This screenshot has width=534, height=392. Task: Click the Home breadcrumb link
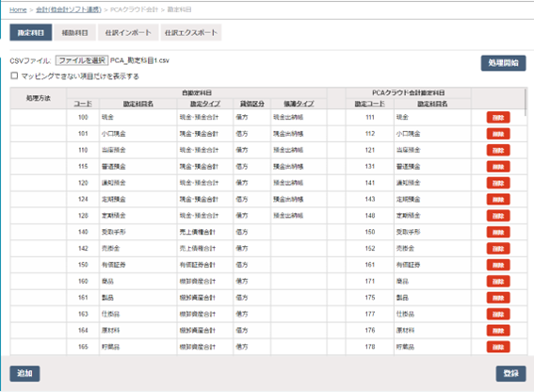coord(18,9)
